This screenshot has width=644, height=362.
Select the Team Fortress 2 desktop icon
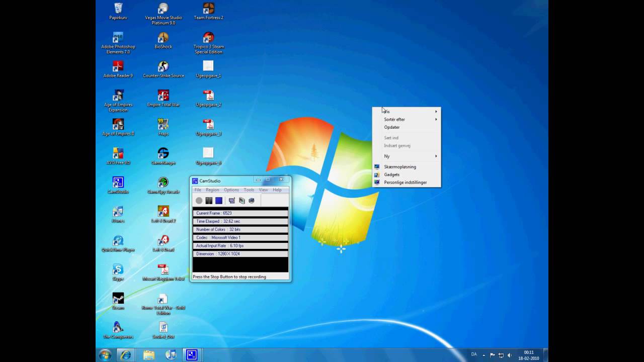[208, 11]
